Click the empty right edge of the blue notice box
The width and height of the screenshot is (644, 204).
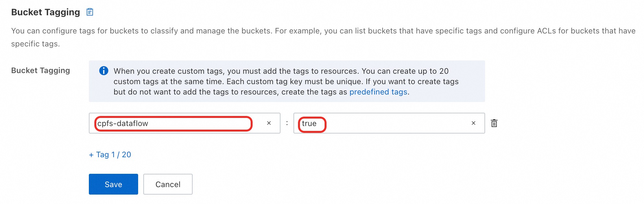[473, 81]
